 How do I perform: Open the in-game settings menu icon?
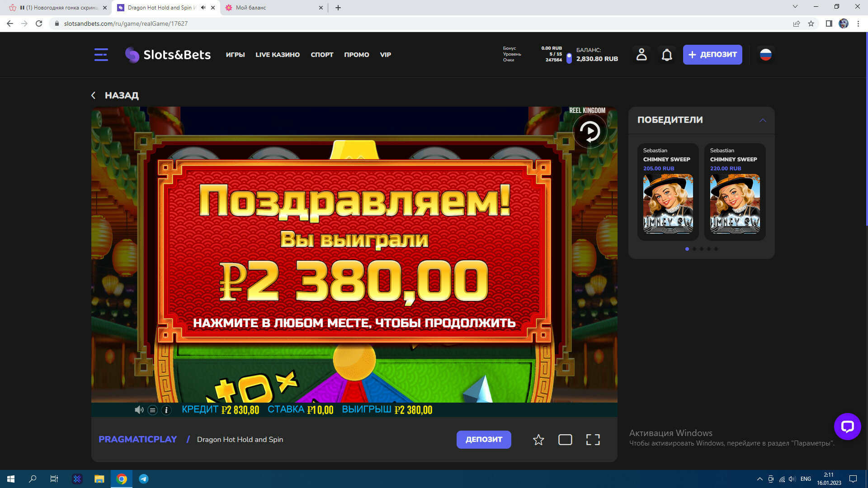(153, 410)
